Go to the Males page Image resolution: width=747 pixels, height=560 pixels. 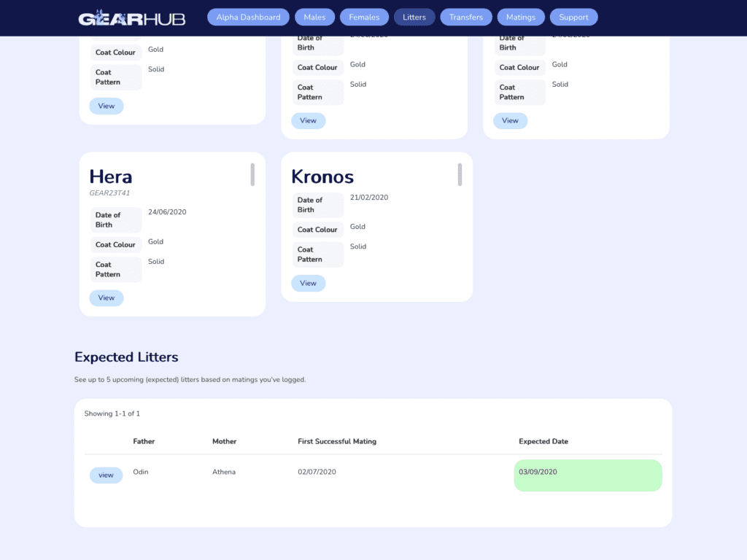314,17
